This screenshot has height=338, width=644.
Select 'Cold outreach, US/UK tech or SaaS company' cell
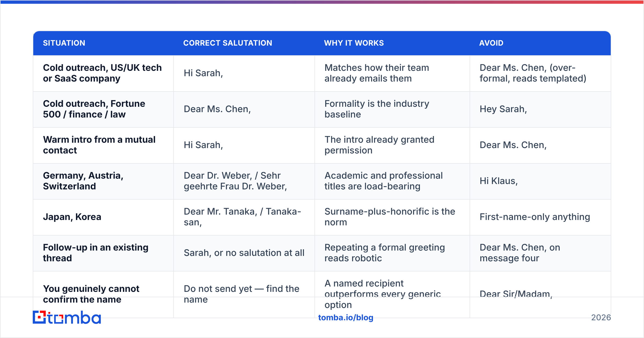tap(103, 73)
